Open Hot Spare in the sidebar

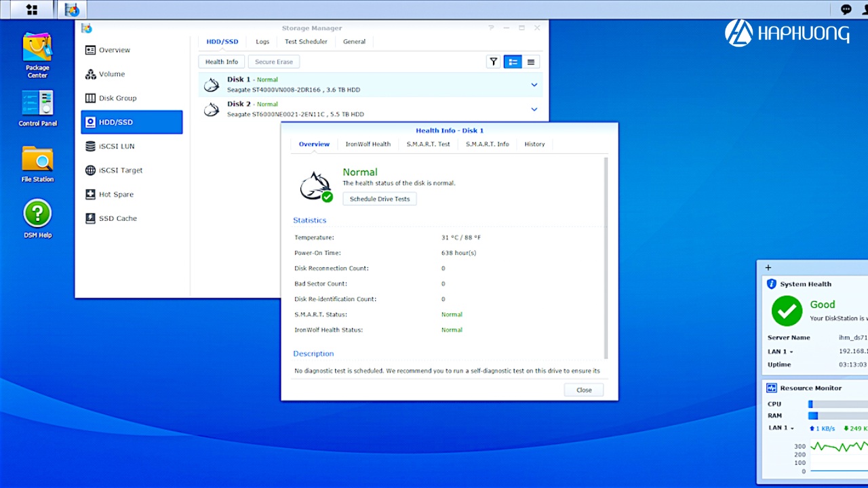(132, 195)
